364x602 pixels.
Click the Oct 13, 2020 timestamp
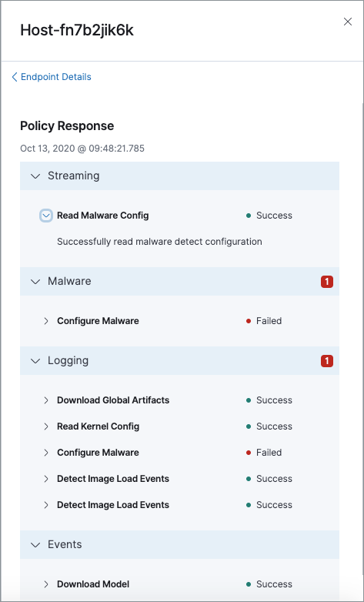click(x=82, y=149)
